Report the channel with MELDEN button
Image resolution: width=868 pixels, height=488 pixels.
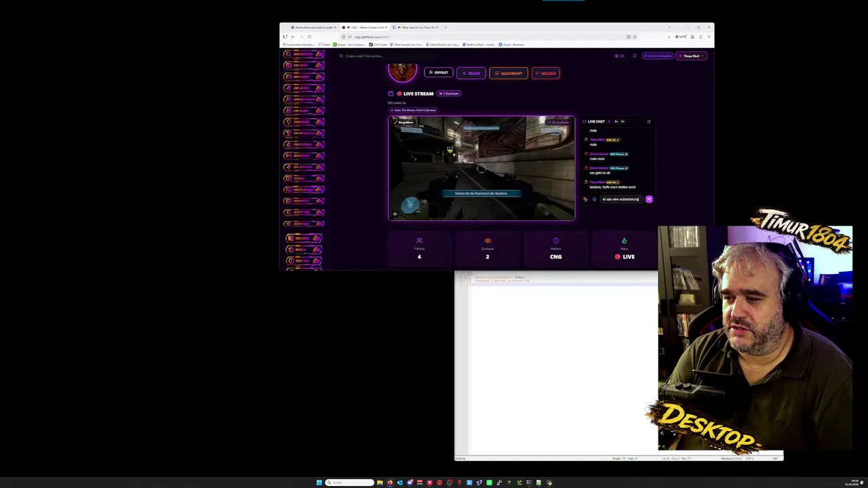546,73
